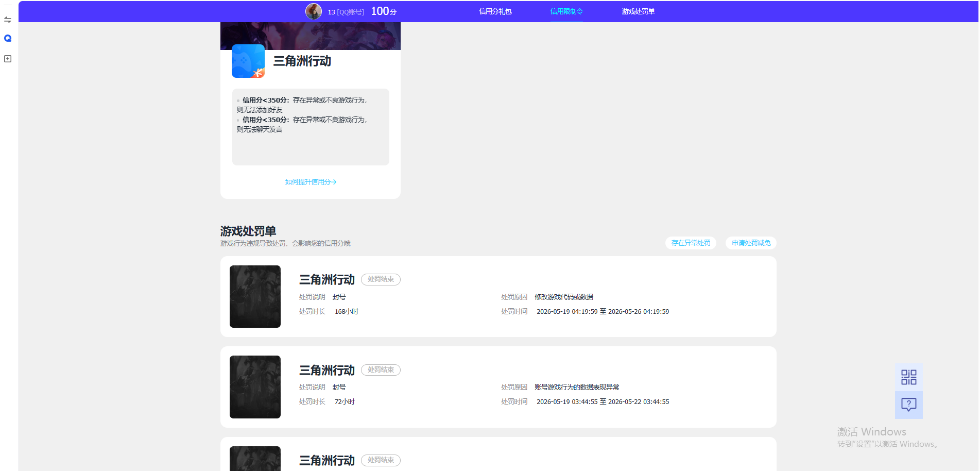Switch to 信用限制令 tab
Screen dimensions: 980x471
[x=566, y=11]
